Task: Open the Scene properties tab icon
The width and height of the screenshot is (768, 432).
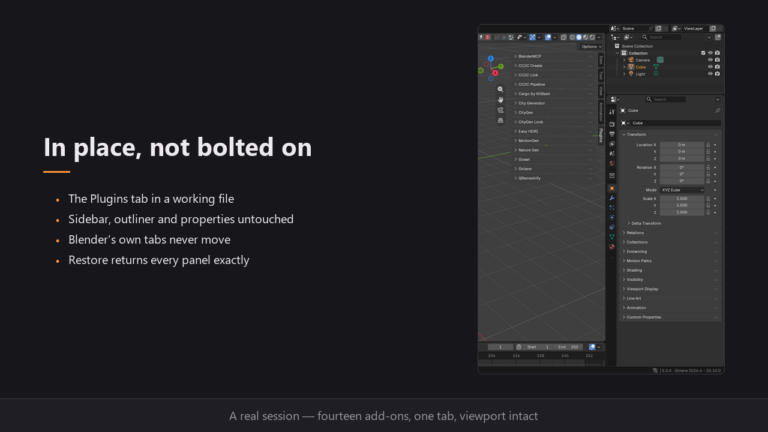Action: click(612, 154)
